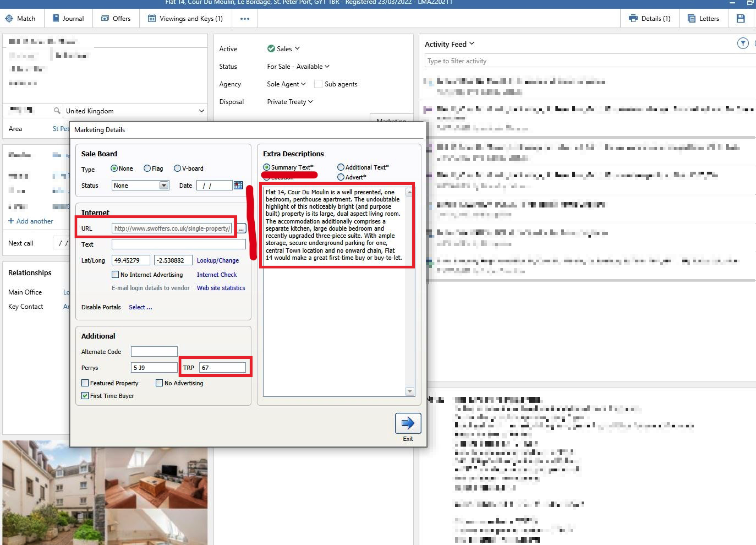Image resolution: width=756 pixels, height=545 pixels.
Task: Open the Sale Board date picker calendar
Action: (238, 185)
